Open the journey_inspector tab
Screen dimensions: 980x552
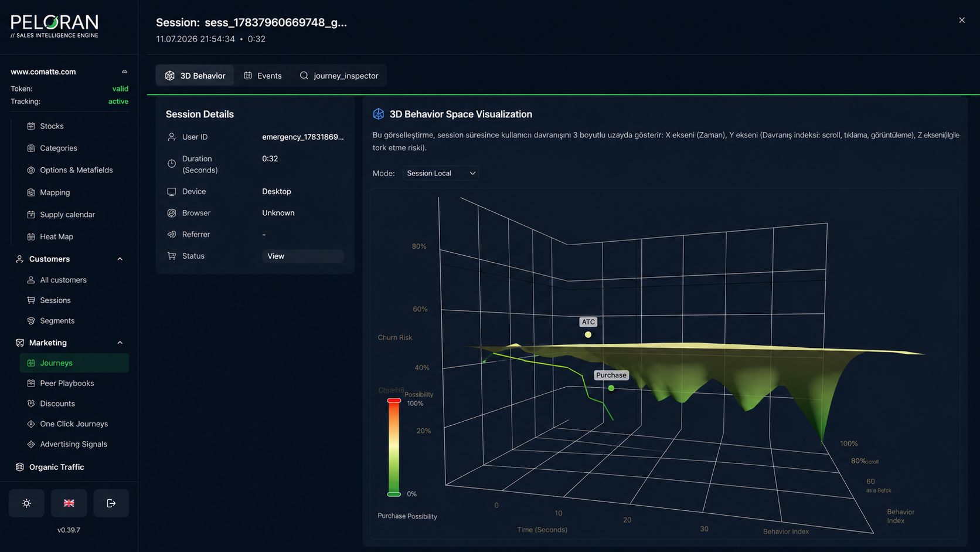click(x=339, y=76)
